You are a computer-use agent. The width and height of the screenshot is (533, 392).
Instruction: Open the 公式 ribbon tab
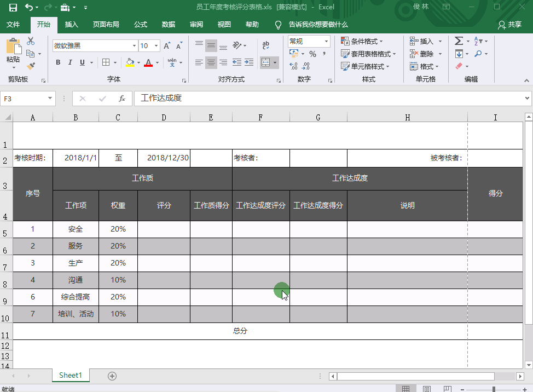141,25
